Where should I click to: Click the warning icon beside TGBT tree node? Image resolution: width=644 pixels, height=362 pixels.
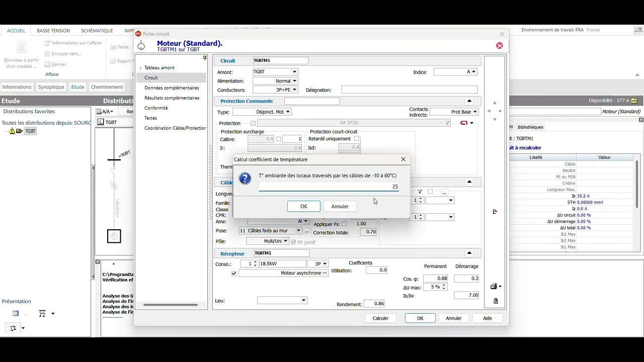[x=12, y=131]
